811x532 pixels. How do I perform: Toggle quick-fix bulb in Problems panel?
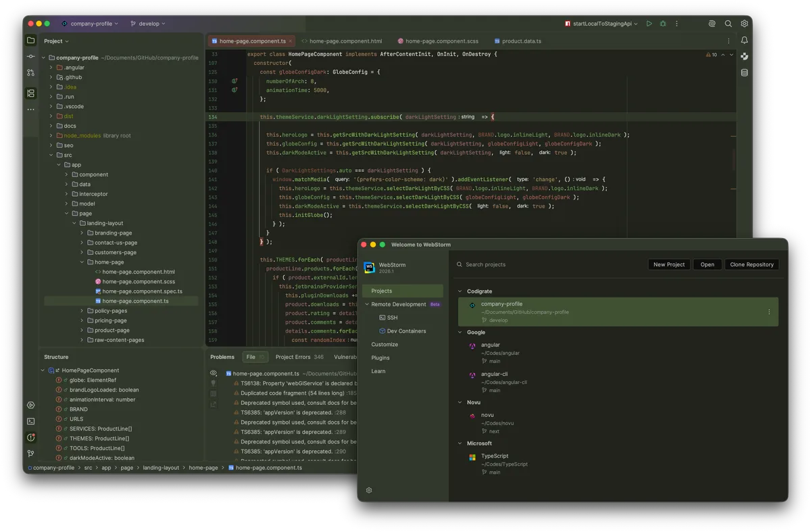[x=214, y=383]
